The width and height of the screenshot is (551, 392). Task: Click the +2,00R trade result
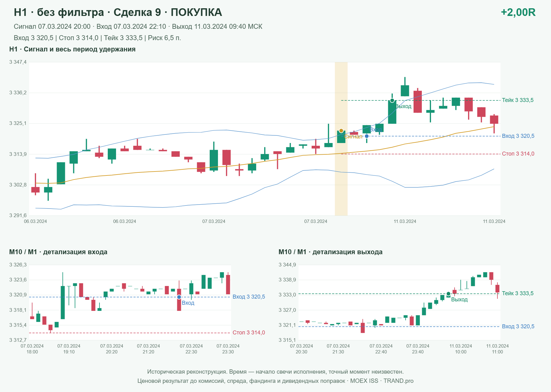(518, 12)
